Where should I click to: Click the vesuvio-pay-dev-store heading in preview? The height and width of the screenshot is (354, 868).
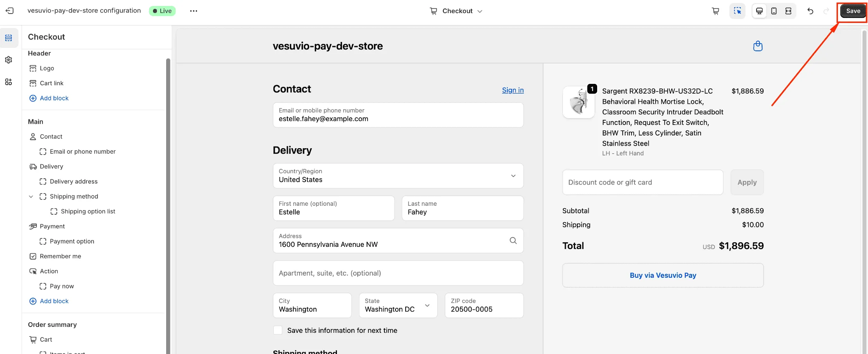coord(328,46)
